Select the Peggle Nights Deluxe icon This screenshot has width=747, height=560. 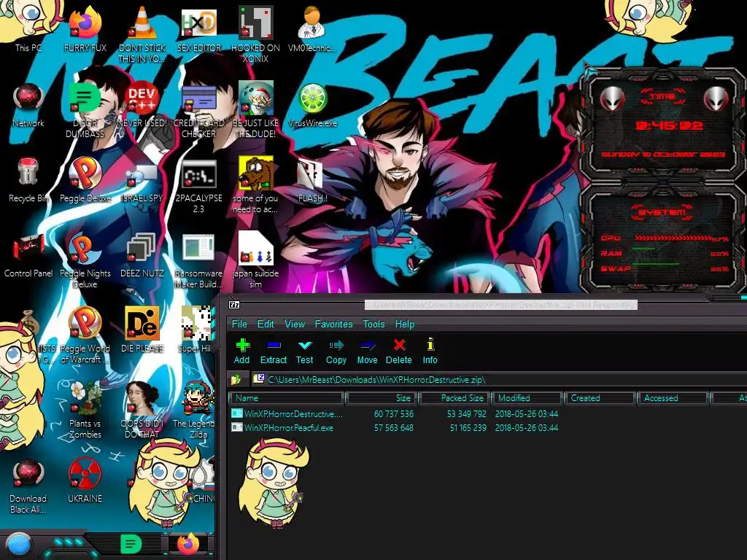pyautogui.click(x=85, y=261)
